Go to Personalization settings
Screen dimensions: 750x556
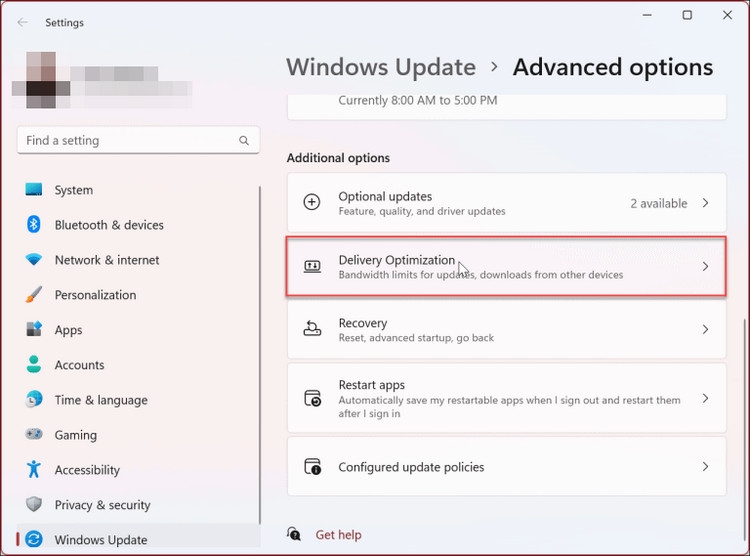(138, 295)
